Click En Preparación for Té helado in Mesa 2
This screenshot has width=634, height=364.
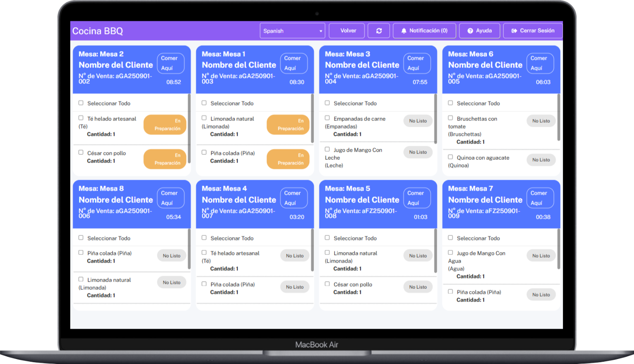[x=165, y=125]
